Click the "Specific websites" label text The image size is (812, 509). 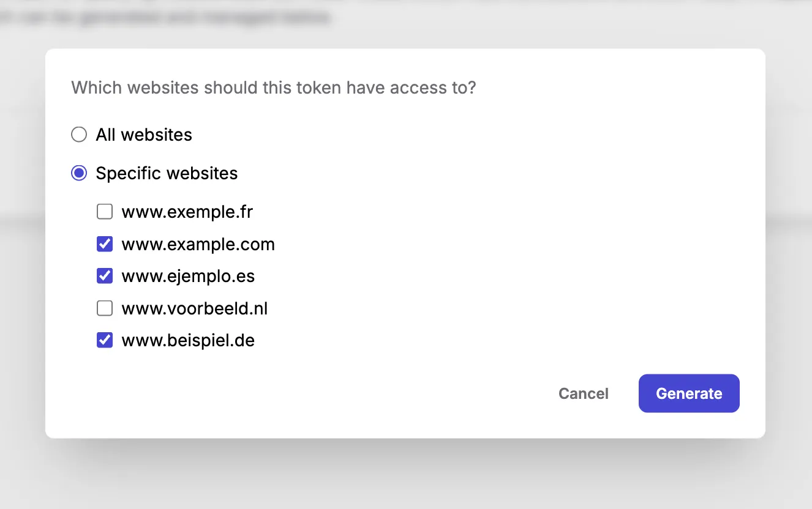point(167,173)
